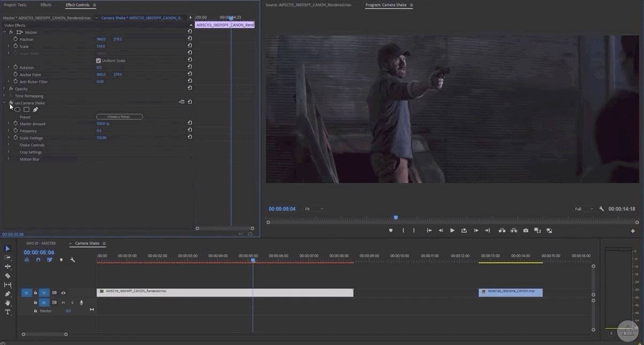Screen dimensions: 644x345
Task: Click the Choose a Preset button
Action: pos(119,117)
